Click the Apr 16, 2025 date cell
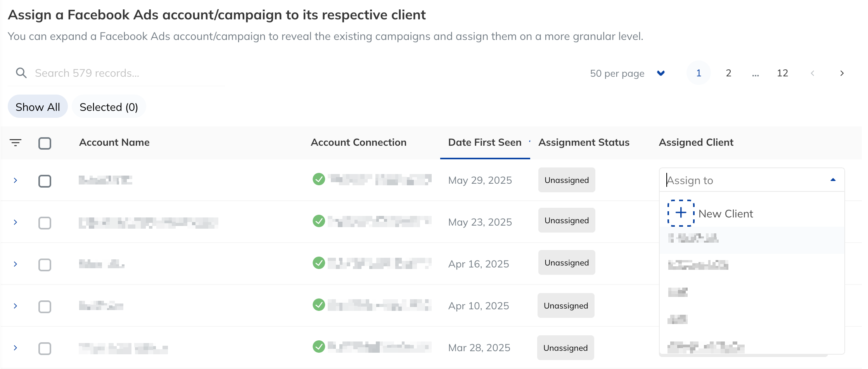 click(x=479, y=264)
